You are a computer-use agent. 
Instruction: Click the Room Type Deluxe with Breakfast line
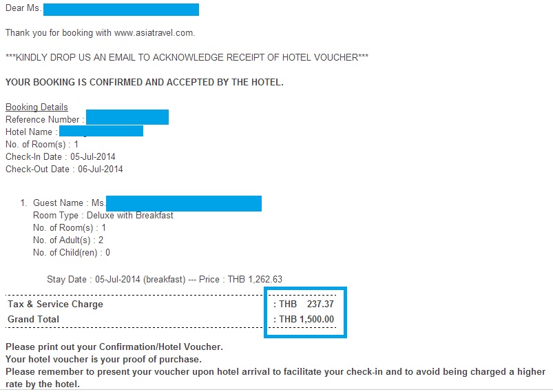[103, 215]
